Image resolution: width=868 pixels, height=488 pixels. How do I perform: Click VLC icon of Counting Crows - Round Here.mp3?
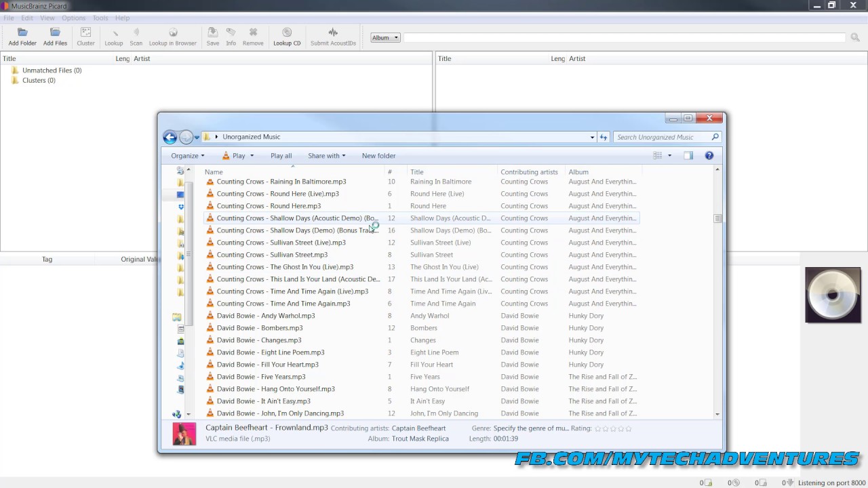click(210, 206)
